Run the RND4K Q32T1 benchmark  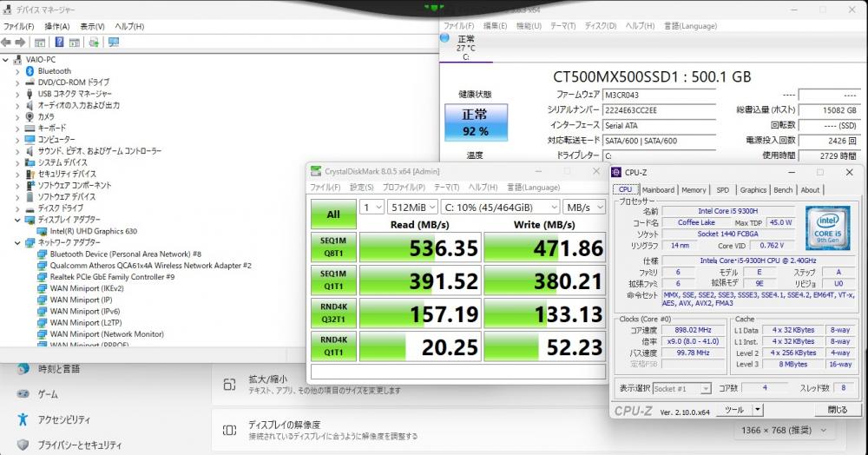pyautogui.click(x=333, y=313)
